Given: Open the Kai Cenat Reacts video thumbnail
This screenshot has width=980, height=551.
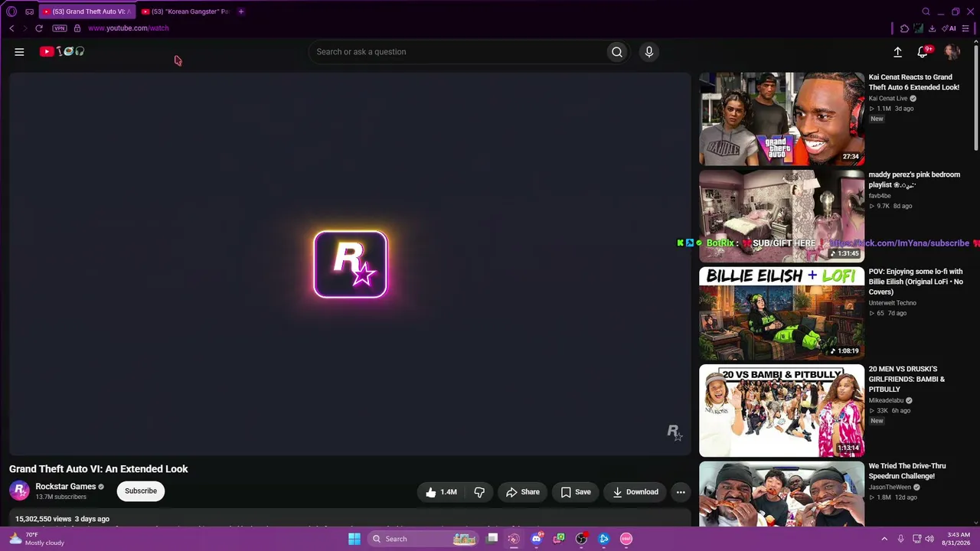Looking at the screenshot, I should pyautogui.click(x=782, y=119).
